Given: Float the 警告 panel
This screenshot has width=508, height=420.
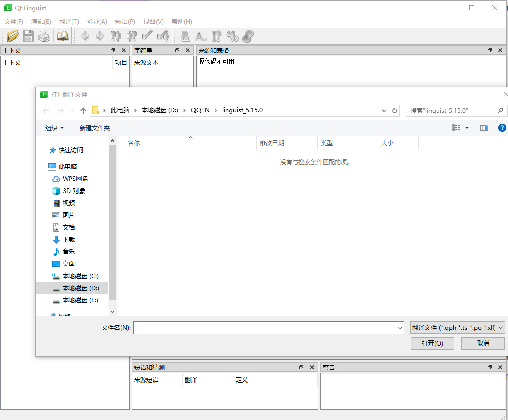Looking at the screenshot, I should point(490,367).
